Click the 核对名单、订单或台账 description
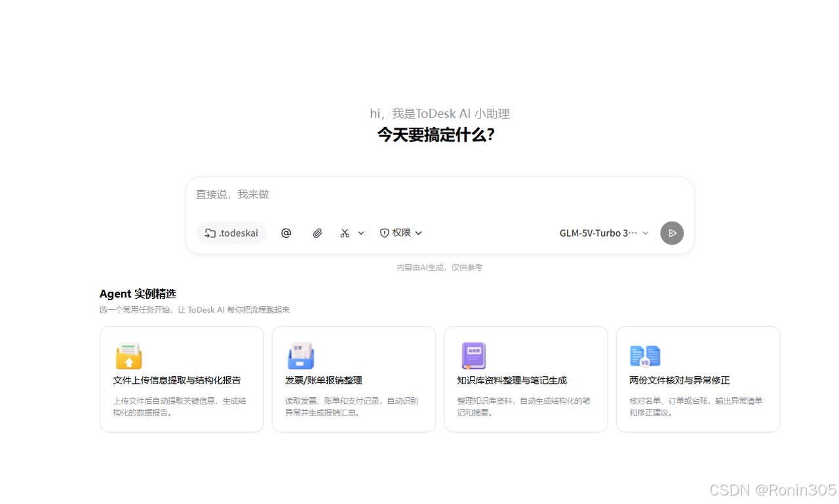839x504 pixels. click(x=695, y=407)
